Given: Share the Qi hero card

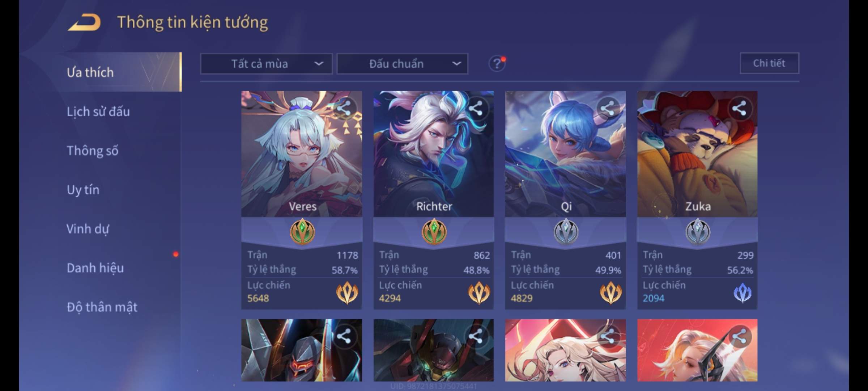Looking at the screenshot, I should pyautogui.click(x=608, y=108).
